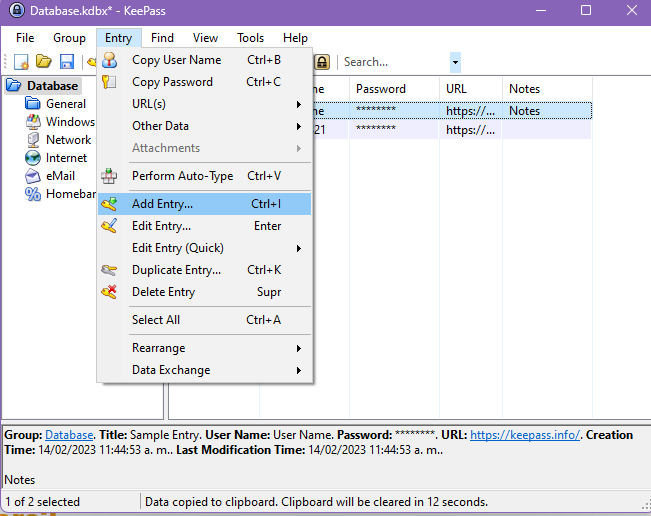Viewport: 651px width, 516px height.
Task: Expand the Edit Entry (Quick) submenu
Action: [299, 248]
